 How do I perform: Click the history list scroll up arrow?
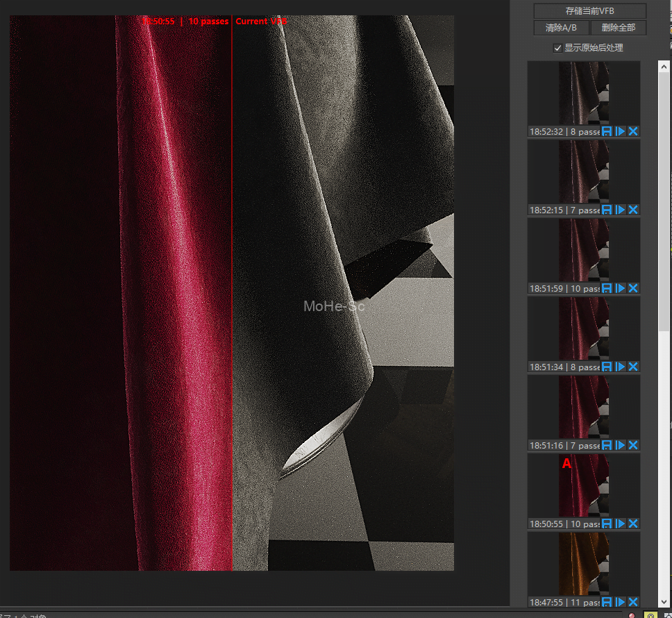click(664, 65)
